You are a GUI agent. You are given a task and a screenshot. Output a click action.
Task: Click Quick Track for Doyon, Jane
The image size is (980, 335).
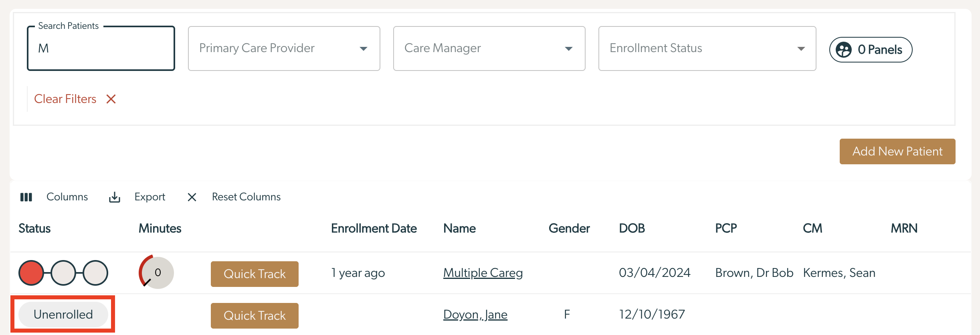click(255, 316)
